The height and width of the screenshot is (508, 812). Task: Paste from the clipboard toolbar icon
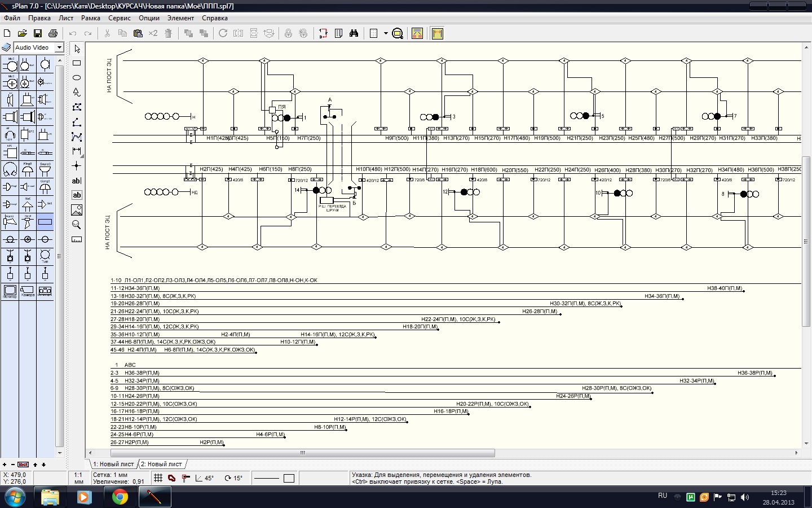[x=138, y=33]
